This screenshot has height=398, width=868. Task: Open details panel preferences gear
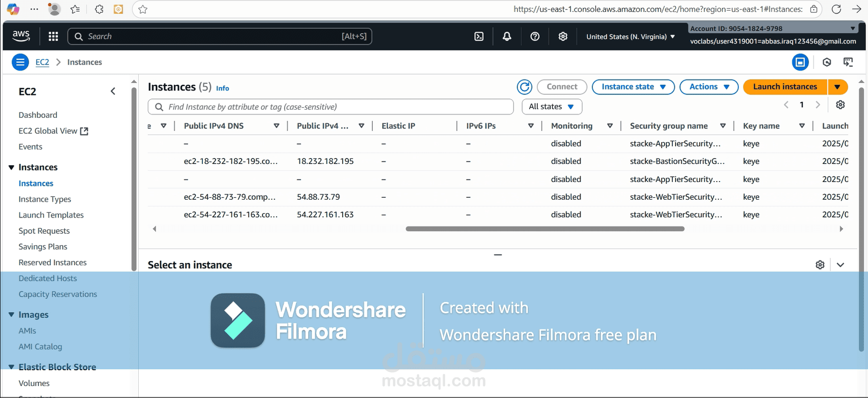click(820, 265)
